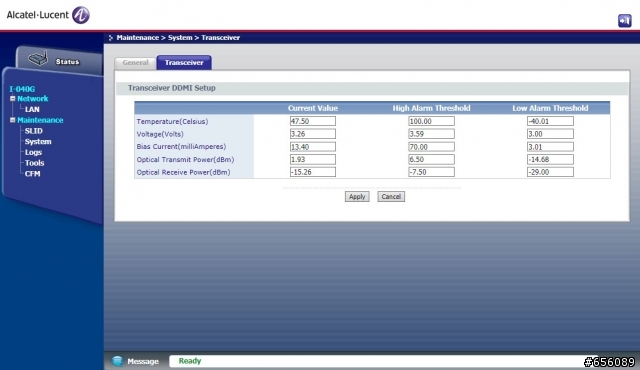Open the System page in sidebar
The height and width of the screenshot is (370, 640).
click(38, 142)
